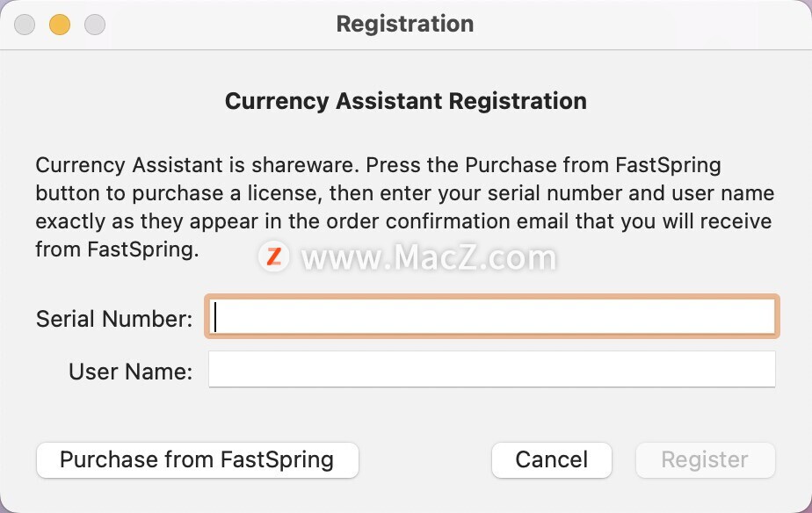Screen dimensions: 812x513
Task: Click the disabled Register button
Action: (x=706, y=459)
